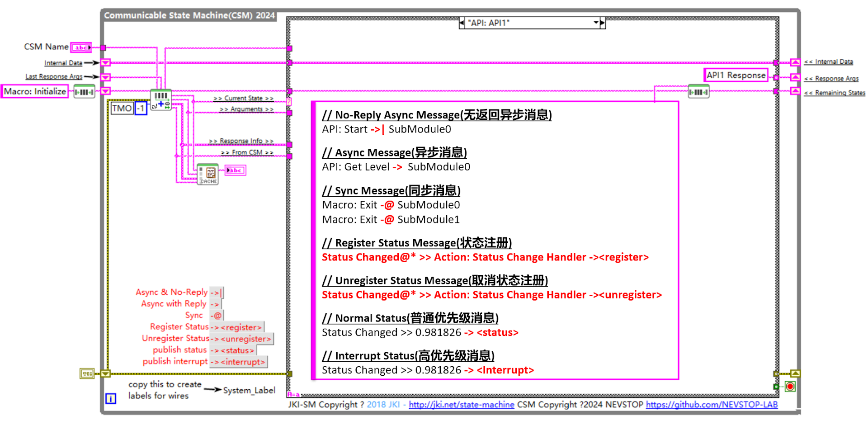Viewport: 868px width, 425px height.
Task: Click the abc string constant next to CSM Name
Action: (80, 47)
